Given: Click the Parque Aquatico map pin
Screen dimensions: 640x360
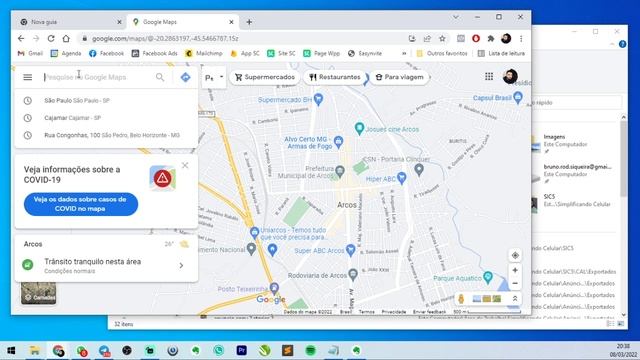Looking at the screenshot, I should click(488, 277).
